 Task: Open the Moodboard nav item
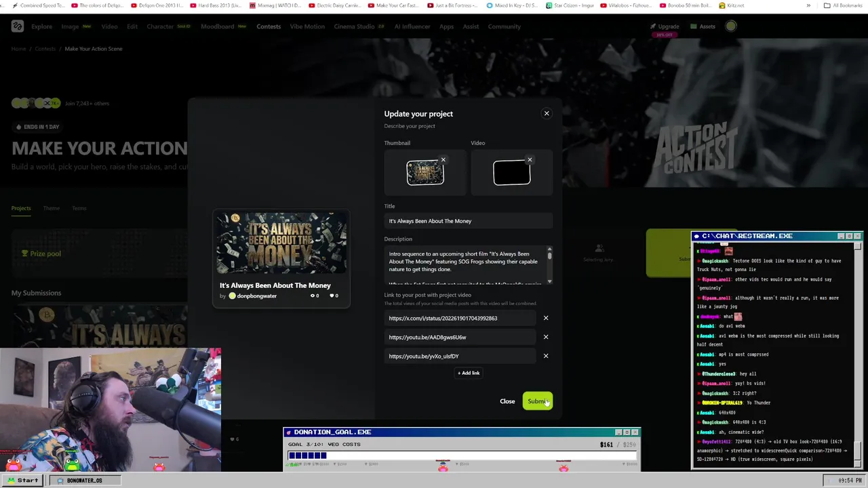pos(217,26)
